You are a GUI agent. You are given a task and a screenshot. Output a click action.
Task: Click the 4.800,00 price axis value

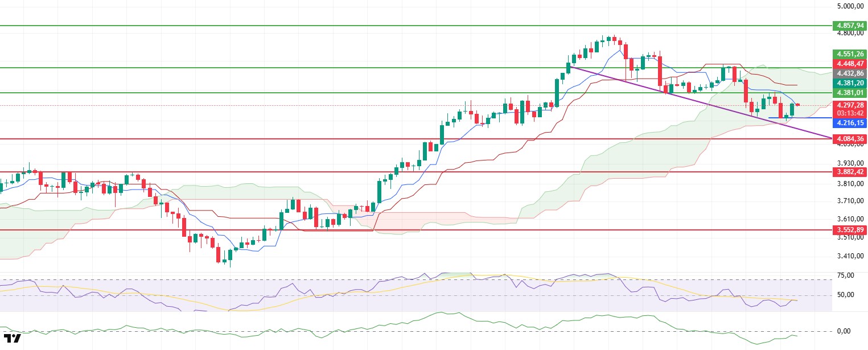850,34
